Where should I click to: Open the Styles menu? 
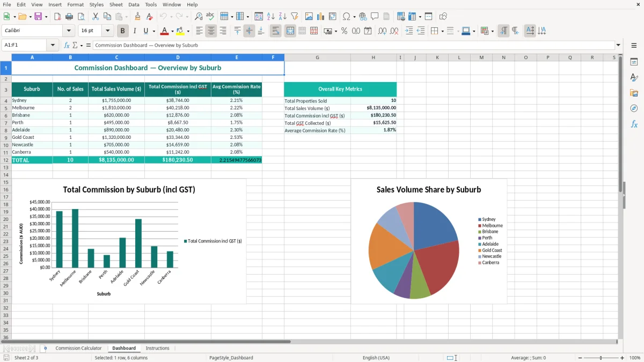coord(97,4)
